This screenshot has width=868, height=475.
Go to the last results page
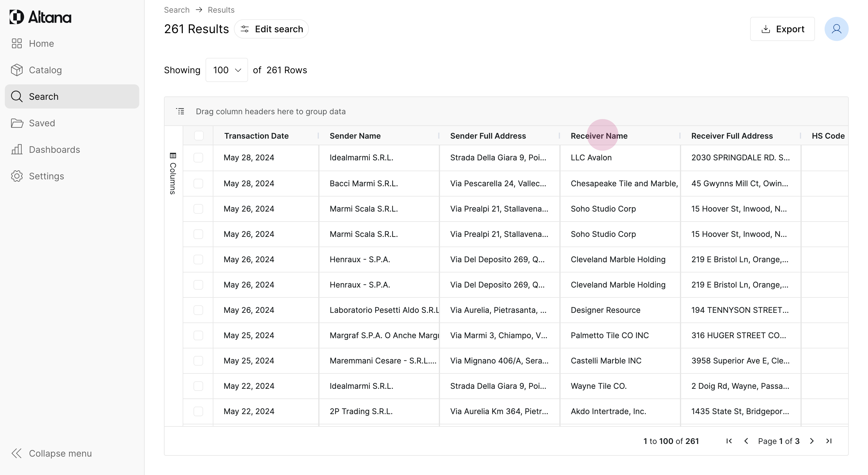tap(829, 441)
